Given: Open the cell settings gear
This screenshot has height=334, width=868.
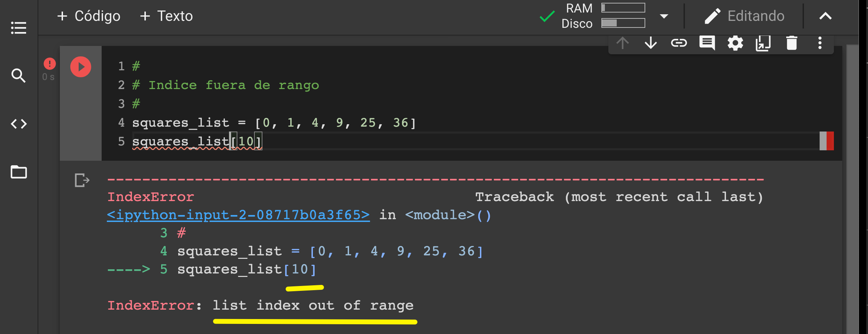Looking at the screenshot, I should click(x=735, y=43).
